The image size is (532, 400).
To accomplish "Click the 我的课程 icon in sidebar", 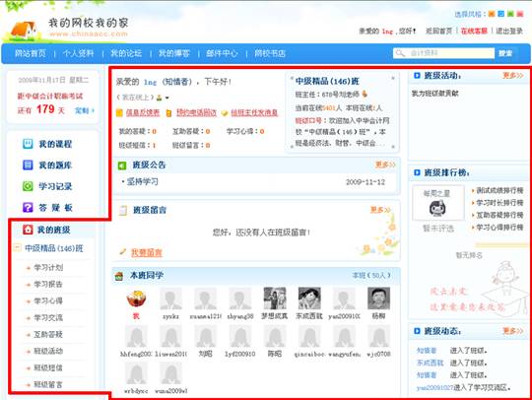I will [28, 144].
